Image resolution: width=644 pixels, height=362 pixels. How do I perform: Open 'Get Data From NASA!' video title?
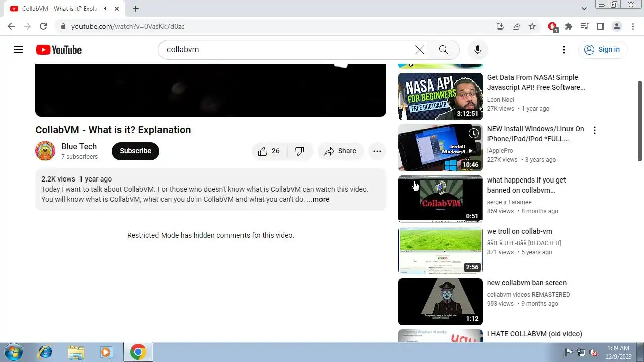[x=536, y=82]
